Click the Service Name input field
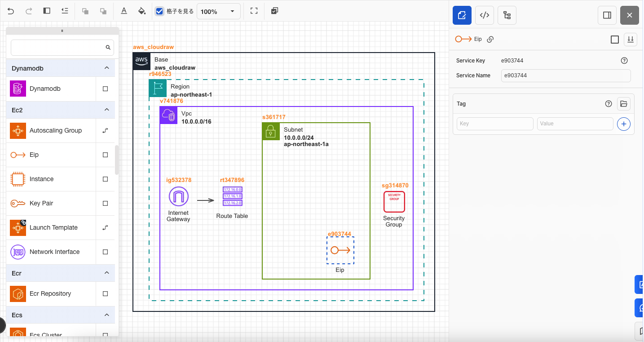 (x=566, y=76)
